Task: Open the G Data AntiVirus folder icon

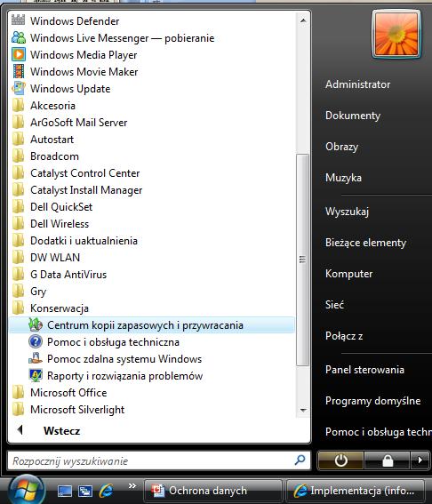Action: (18, 274)
